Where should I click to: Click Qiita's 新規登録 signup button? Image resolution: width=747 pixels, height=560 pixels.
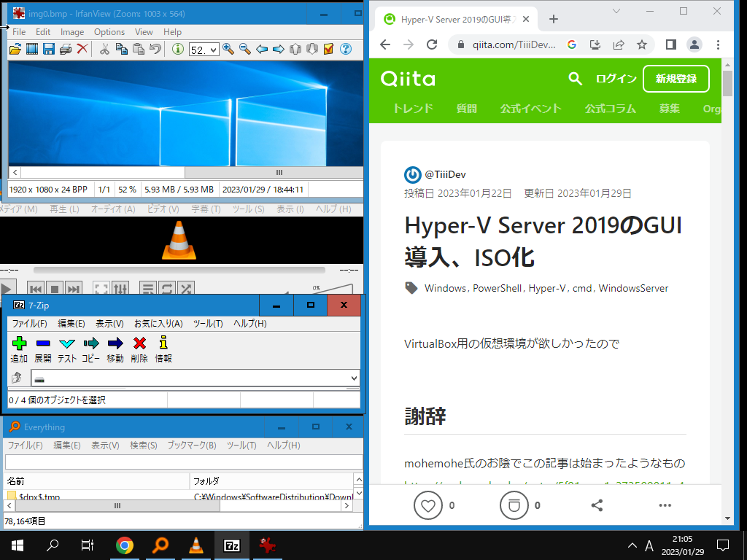(x=676, y=79)
